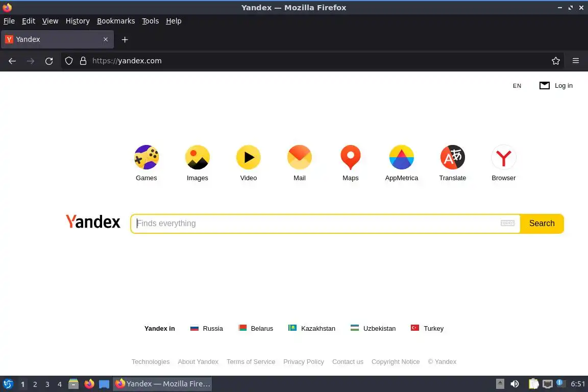Viewport: 588px width, 392px height.
Task: Open the removable media tray icon
Action: [x=500, y=384]
